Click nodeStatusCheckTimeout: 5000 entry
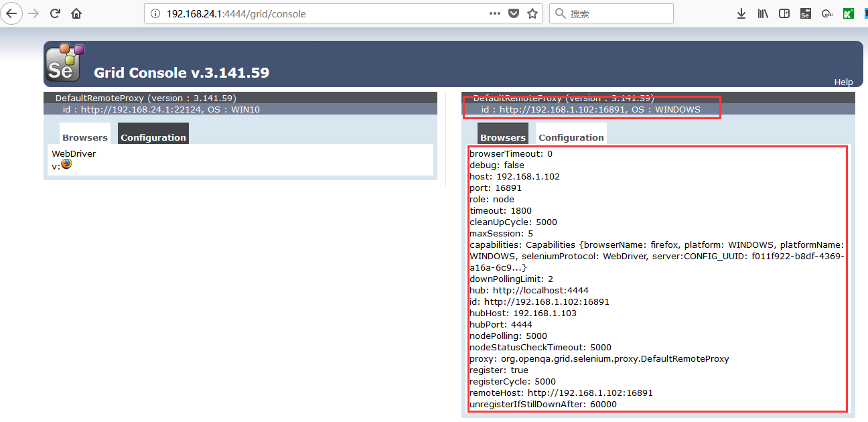This screenshot has height=422, width=868. click(x=540, y=347)
